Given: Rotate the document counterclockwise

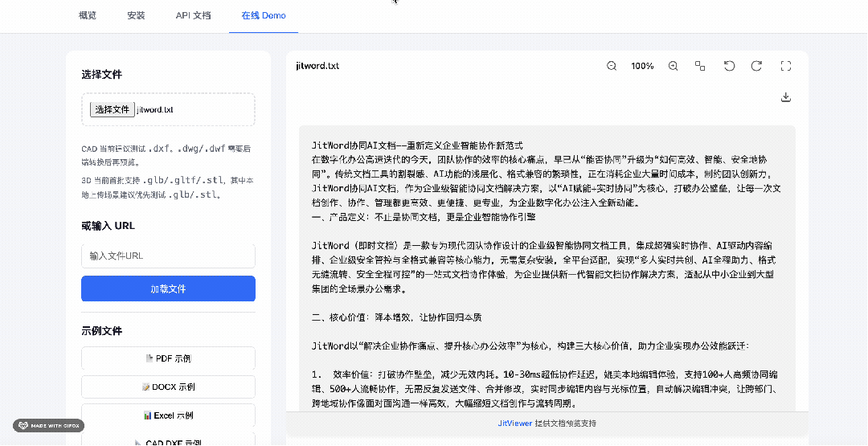Looking at the screenshot, I should pyautogui.click(x=730, y=66).
